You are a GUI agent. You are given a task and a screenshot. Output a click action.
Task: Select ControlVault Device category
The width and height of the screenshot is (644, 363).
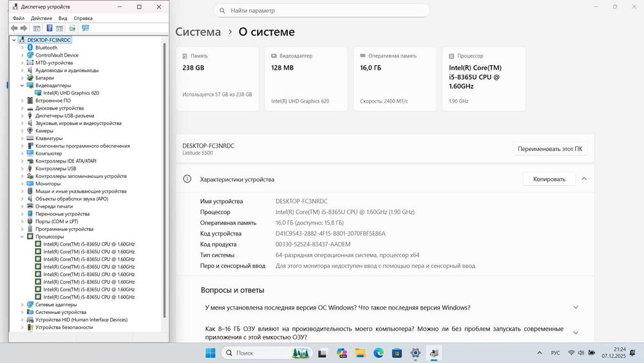click(57, 55)
